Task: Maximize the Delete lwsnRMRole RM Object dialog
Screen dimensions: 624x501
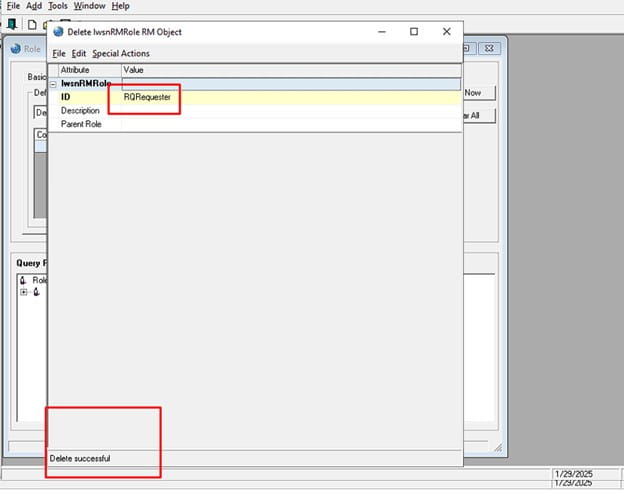Action: (x=414, y=32)
